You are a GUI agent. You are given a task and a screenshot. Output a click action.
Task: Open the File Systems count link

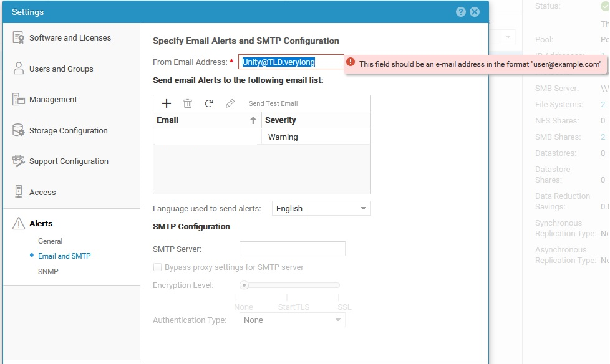[603, 104]
